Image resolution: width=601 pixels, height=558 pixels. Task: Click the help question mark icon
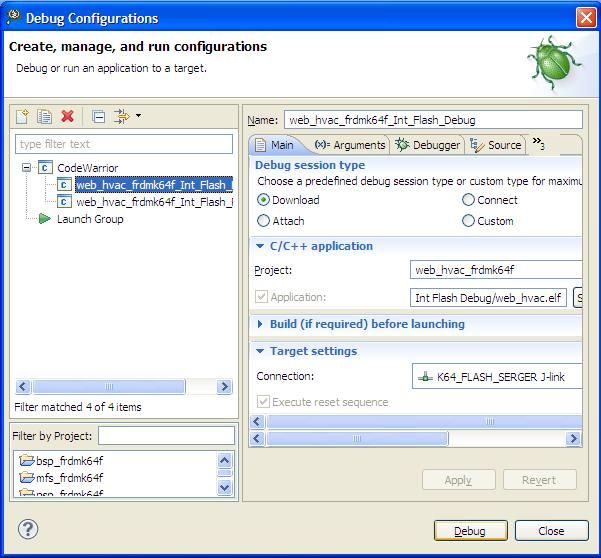pos(28,529)
